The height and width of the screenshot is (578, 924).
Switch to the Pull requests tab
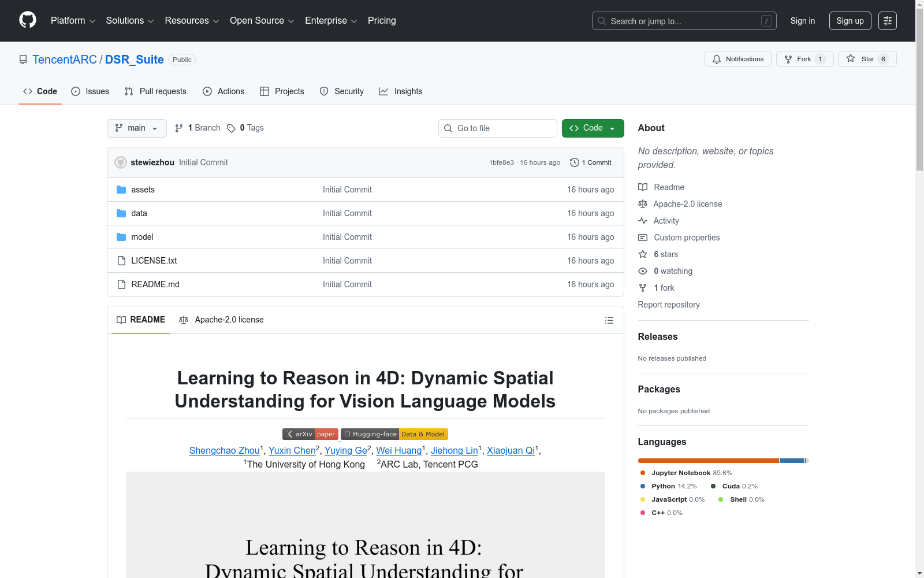pyautogui.click(x=155, y=91)
